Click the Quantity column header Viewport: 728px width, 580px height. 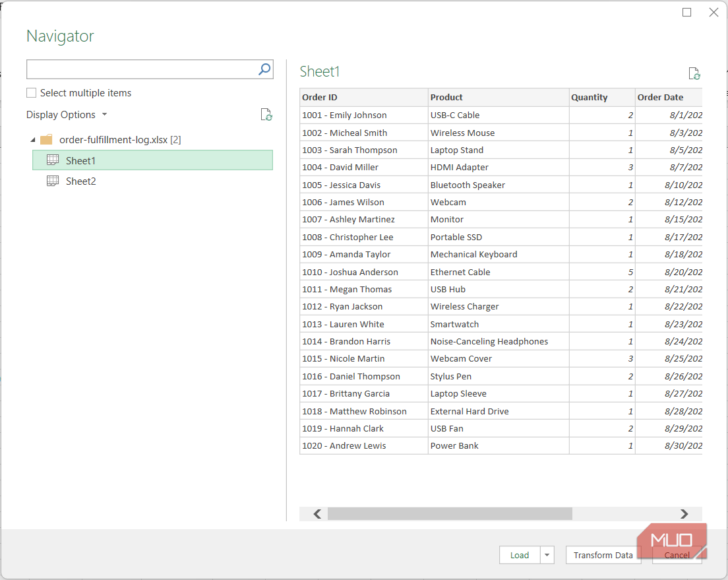coord(602,97)
